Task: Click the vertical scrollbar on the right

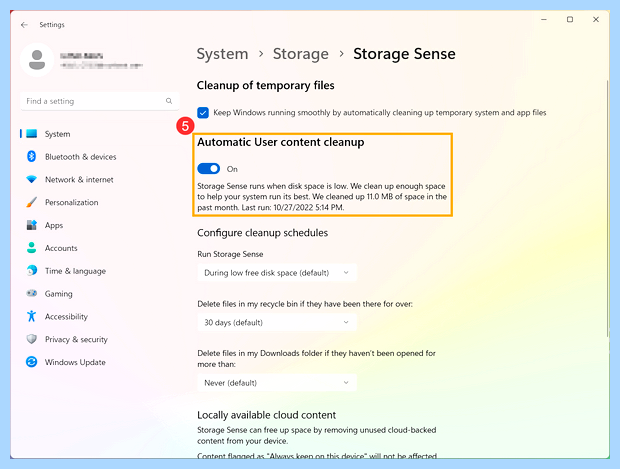Action: [x=608, y=208]
